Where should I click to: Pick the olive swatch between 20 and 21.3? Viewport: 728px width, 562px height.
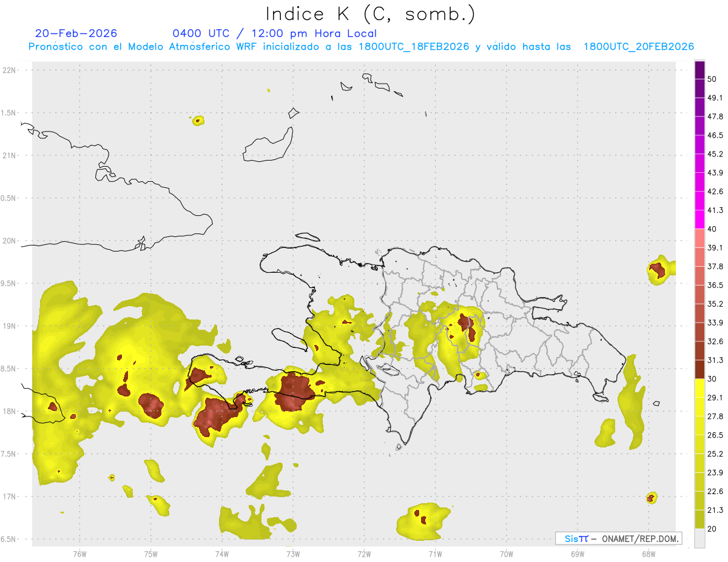(x=699, y=519)
